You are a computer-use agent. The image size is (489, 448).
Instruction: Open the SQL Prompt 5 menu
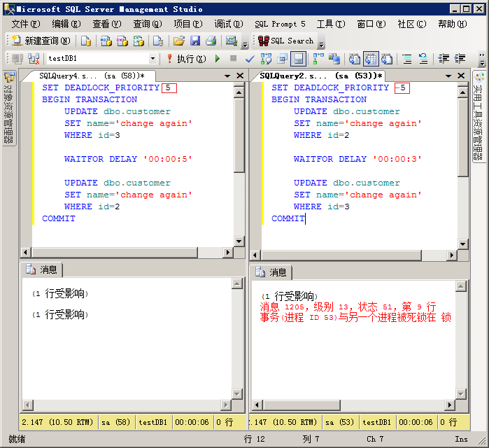[x=280, y=24]
